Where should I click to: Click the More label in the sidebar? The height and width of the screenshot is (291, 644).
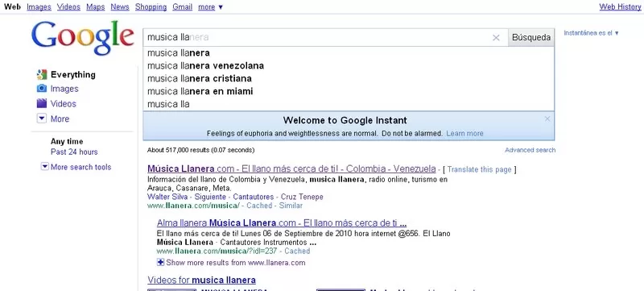(60, 118)
